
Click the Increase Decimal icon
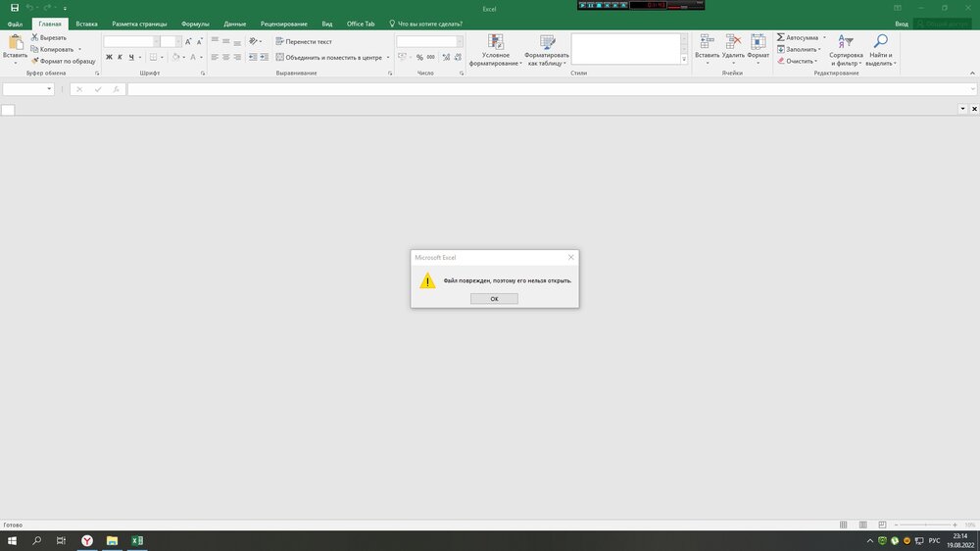(446, 57)
